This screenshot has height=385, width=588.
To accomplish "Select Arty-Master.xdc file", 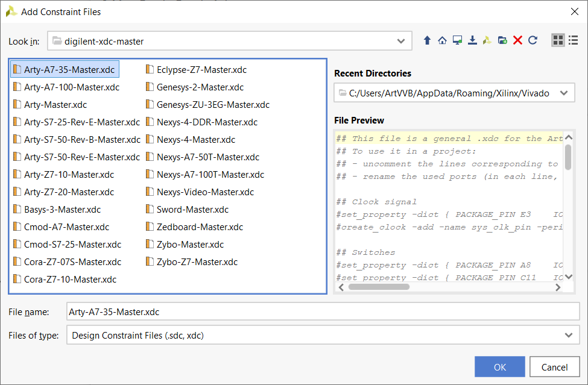I will pyautogui.click(x=50, y=104).
